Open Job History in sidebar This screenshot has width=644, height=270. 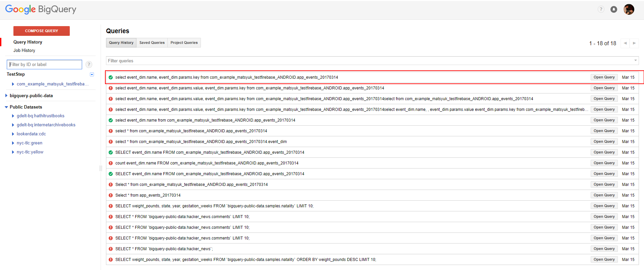coord(24,51)
